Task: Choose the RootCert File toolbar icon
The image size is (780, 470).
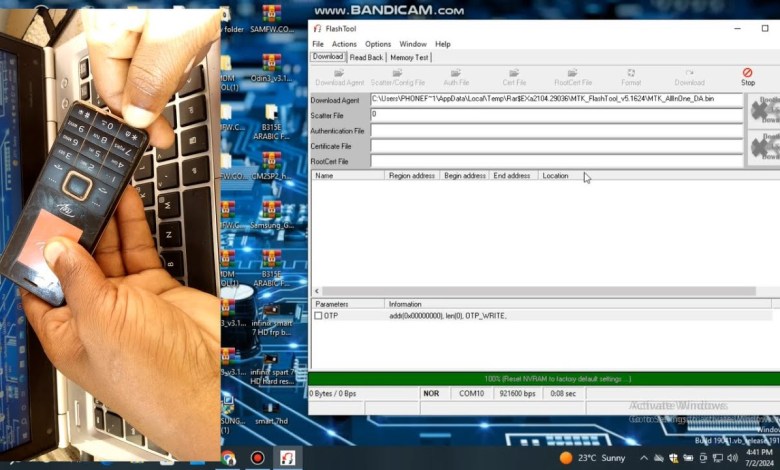Action: [x=572, y=76]
